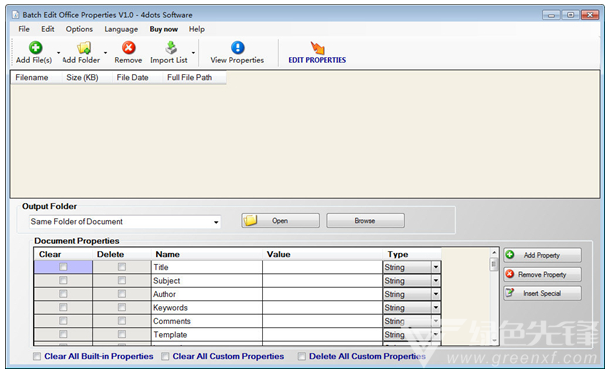
Task: Check the Delete box for Comments
Action: (x=122, y=321)
